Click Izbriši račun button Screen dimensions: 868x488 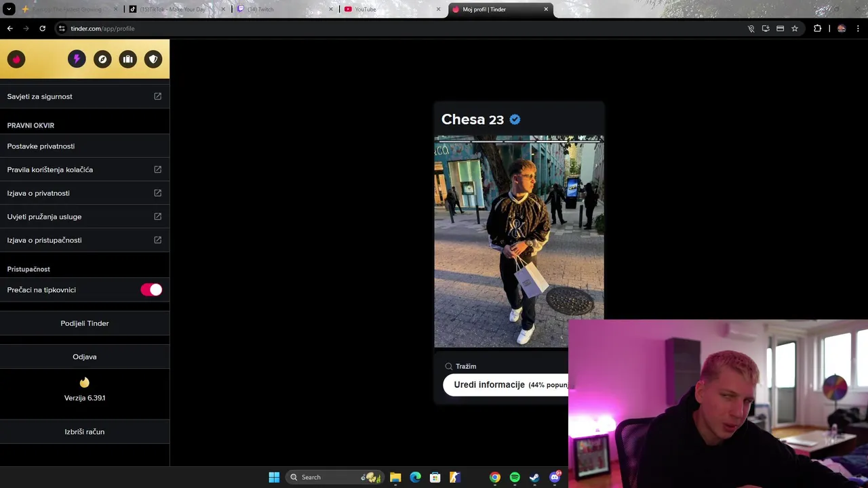pos(85,432)
